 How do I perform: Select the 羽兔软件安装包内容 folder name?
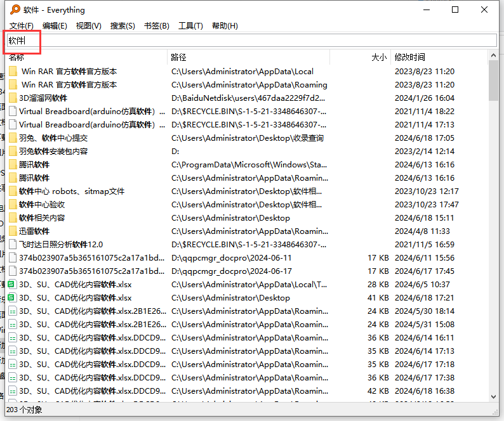(x=53, y=152)
